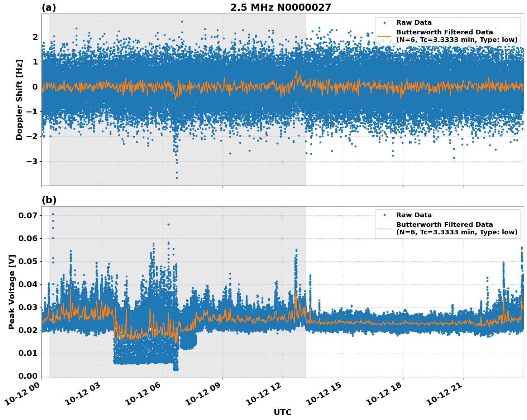Click the "10-12 00" x-axis tick label
Screen dimensions: 527x420
(x=24, y=393)
